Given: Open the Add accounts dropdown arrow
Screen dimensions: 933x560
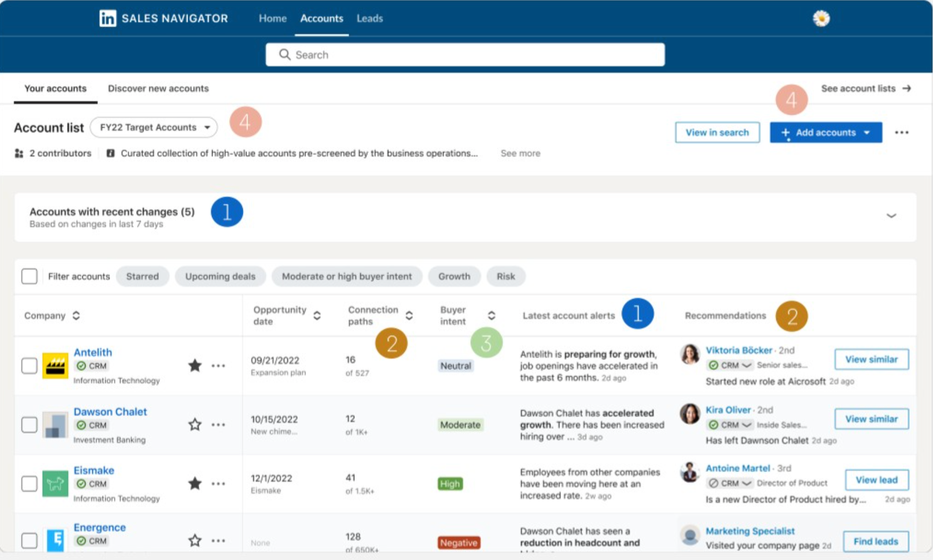Looking at the screenshot, I should (867, 132).
